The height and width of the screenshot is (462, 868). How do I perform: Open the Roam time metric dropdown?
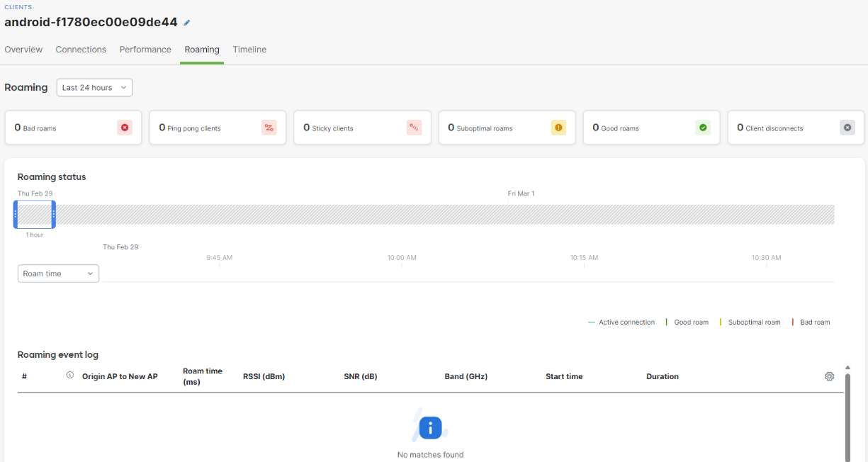(58, 273)
